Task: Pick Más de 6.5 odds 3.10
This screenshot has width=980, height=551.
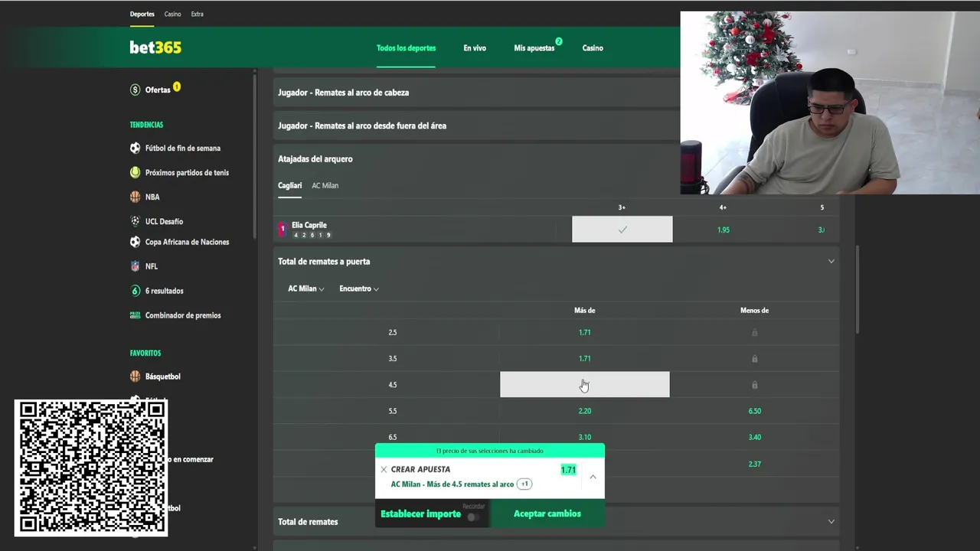Action: [585, 437]
